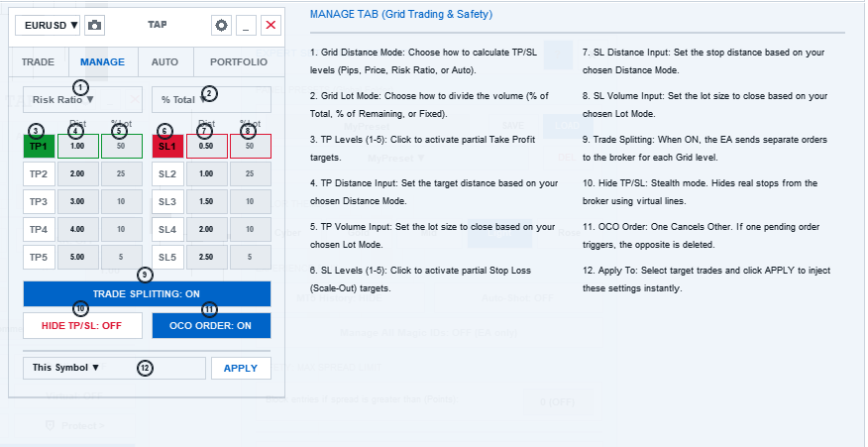Click the TAP panel title text
Image resolution: width=868 pixels, height=447 pixels.
(158, 25)
